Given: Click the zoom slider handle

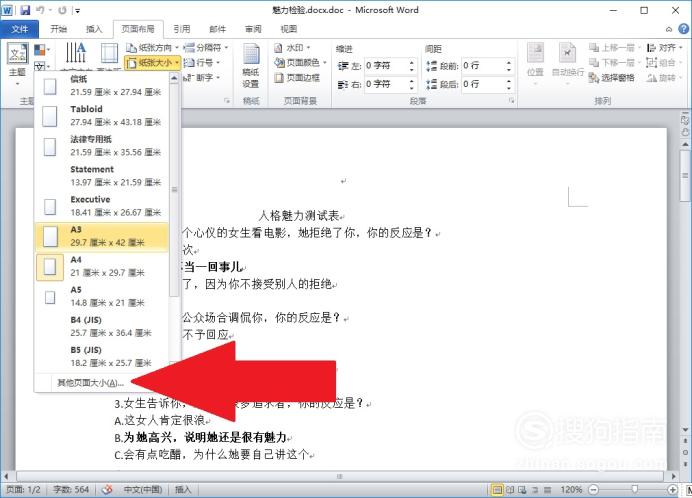Looking at the screenshot, I should click(x=635, y=489).
